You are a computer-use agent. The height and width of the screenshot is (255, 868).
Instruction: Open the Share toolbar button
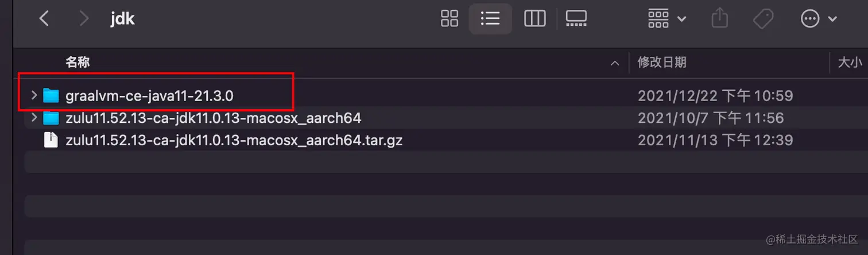[719, 19]
